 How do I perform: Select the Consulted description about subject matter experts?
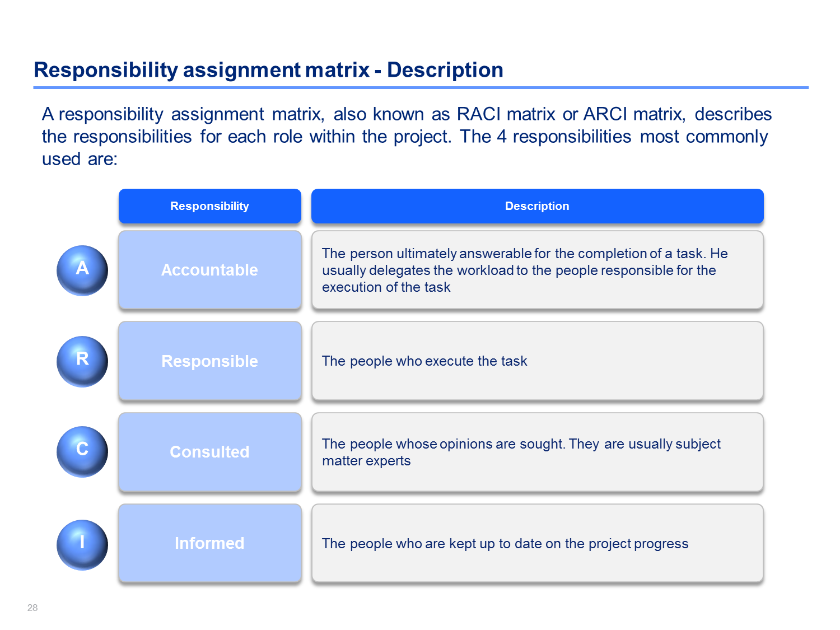click(x=538, y=452)
